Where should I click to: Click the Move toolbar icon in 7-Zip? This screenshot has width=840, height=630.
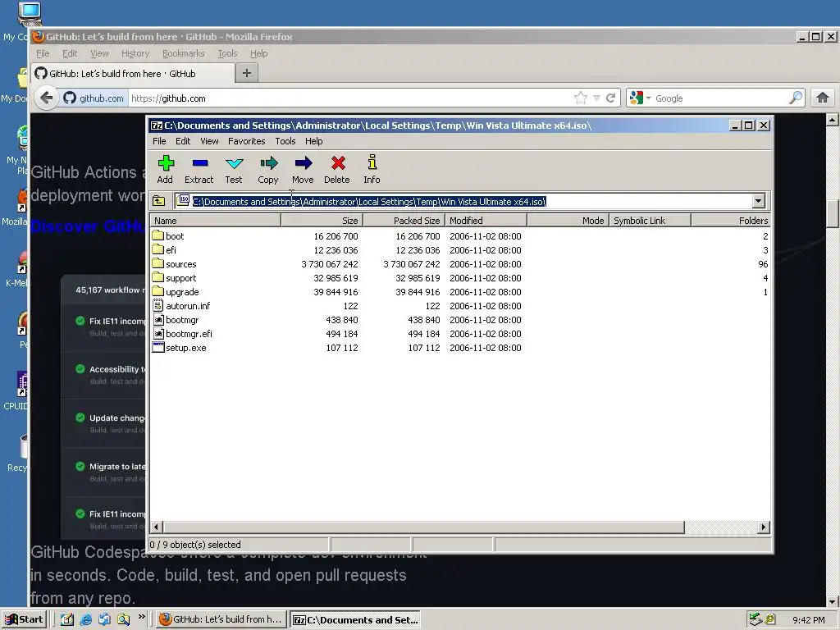click(x=304, y=163)
